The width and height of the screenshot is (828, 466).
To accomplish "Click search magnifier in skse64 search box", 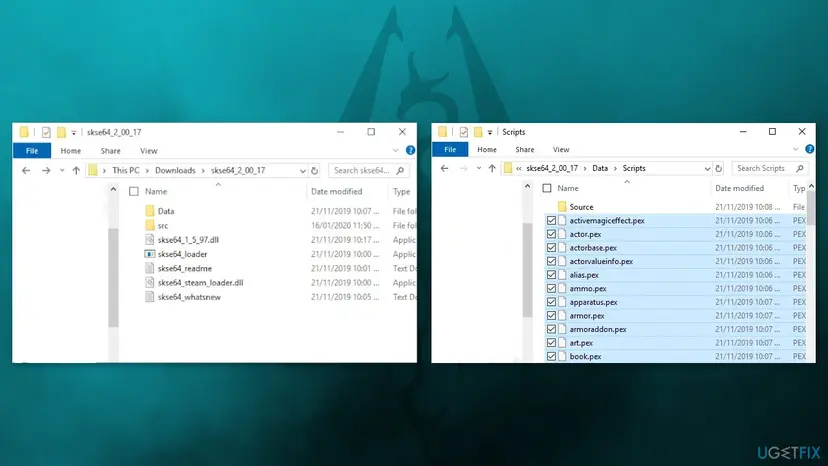I will [400, 171].
